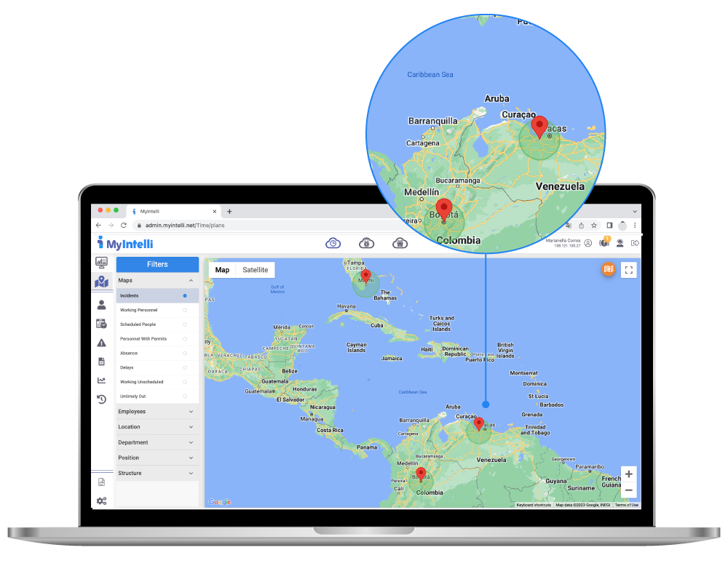Open the Terms of Use map link
The height and width of the screenshot is (582, 728).
[626, 505]
